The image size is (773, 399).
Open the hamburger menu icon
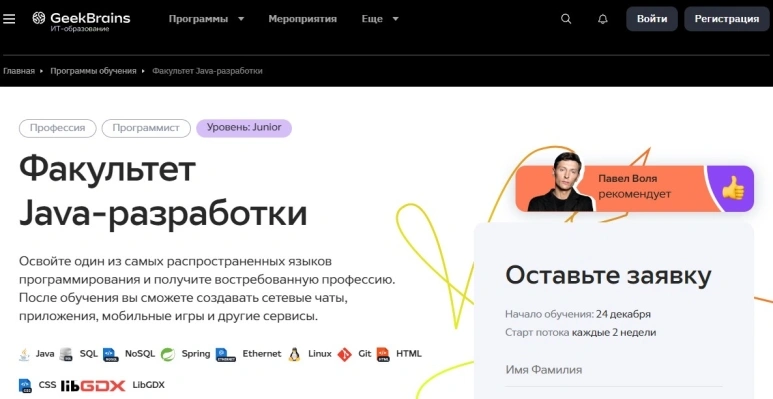coord(9,19)
